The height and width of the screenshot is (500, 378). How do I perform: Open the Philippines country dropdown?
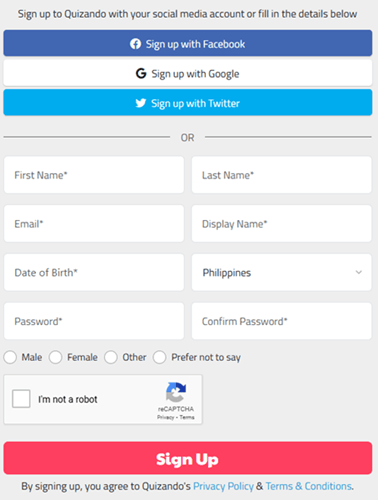282,272
